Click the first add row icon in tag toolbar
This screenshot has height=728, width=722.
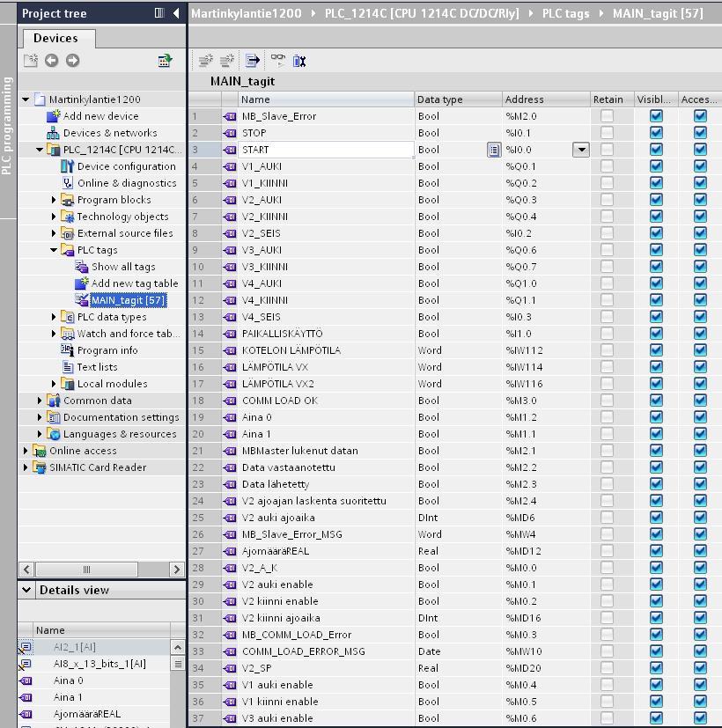coord(206,61)
